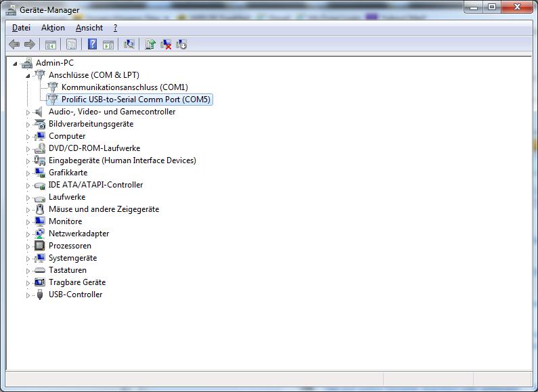Select the Tragbare Geräte label

[77, 282]
